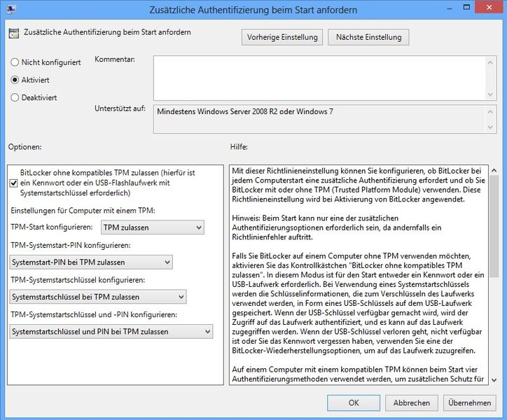Click the Optionen label

click(x=25, y=147)
